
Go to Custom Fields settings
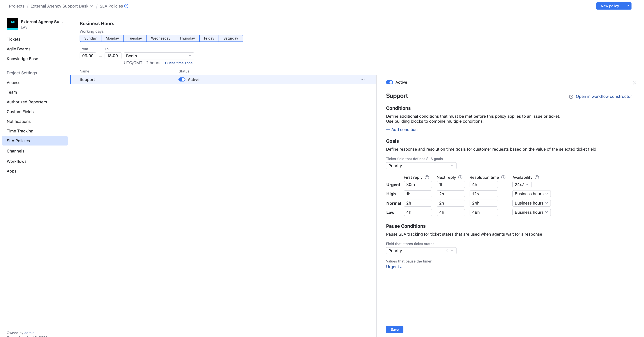coord(20,112)
